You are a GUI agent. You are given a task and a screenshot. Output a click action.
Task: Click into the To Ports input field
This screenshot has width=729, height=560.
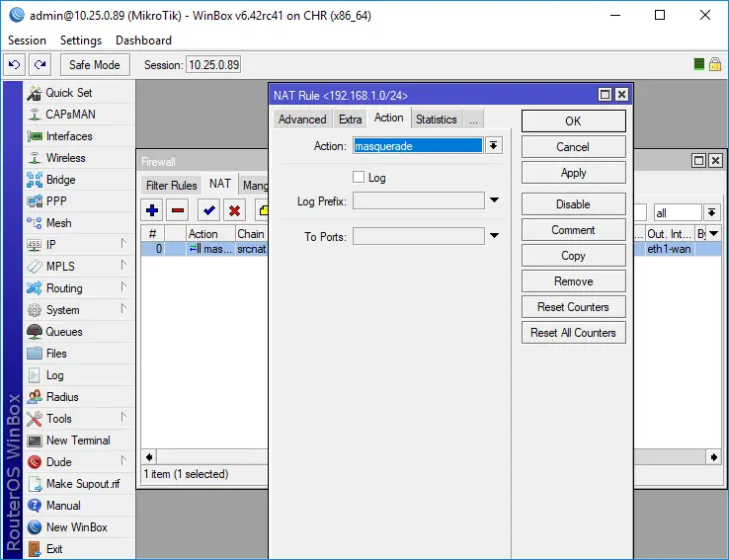point(419,236)
